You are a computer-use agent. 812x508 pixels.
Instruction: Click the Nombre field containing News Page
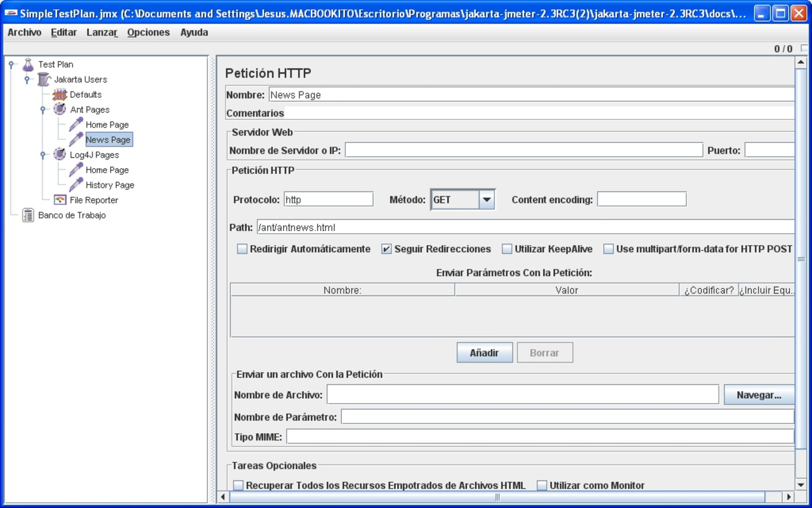pyautogui.click(x=532, y=95)
